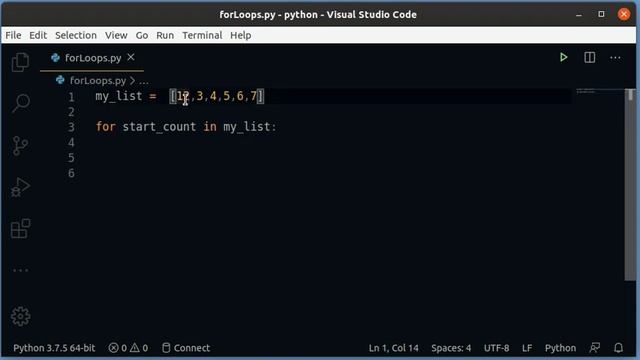Image resolution: width=640 pixels, height=360 pixels.
Task: Close the forLoops.py tab
Action: [x=131, y=58]
